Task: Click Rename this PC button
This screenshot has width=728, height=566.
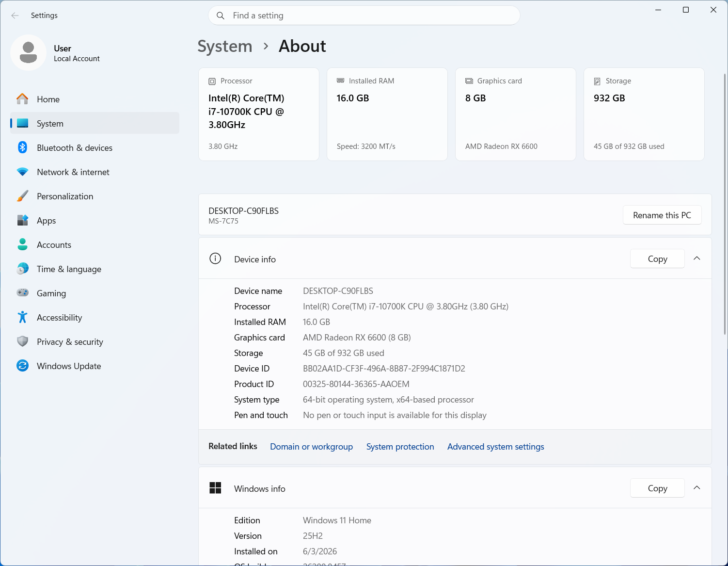Action: [x=662, y=215]
